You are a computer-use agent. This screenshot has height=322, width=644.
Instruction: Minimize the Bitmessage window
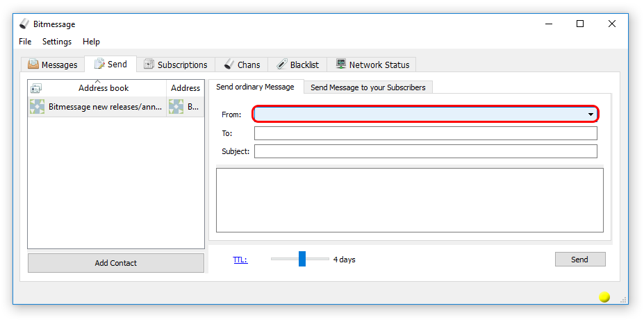tap(549, 24)
